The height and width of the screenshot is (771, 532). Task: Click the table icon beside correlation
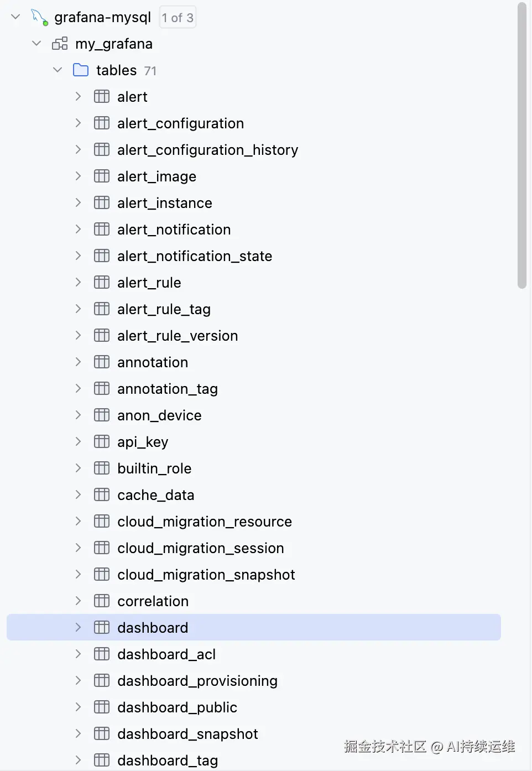101,601
